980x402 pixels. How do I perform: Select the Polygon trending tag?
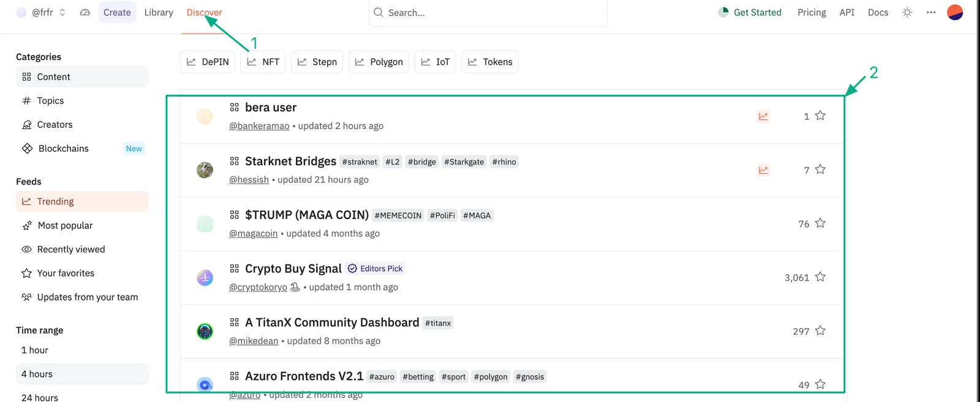point(379,62)
